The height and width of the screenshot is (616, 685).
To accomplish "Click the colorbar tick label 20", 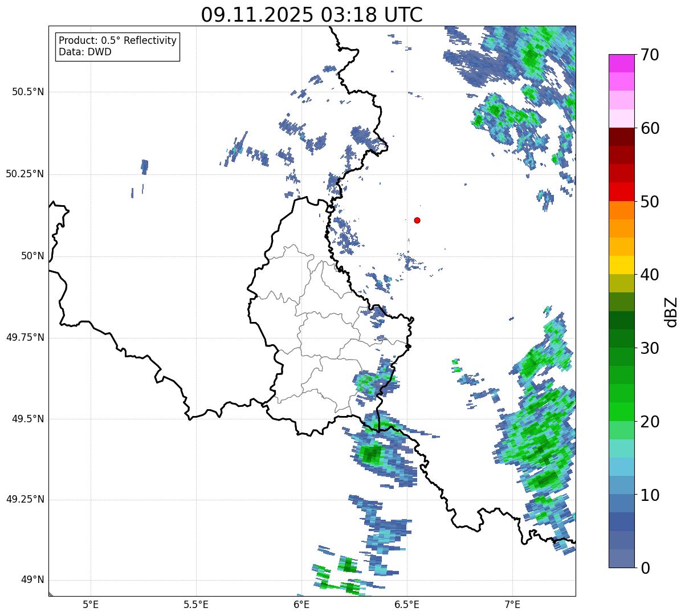I will (650, 422).
